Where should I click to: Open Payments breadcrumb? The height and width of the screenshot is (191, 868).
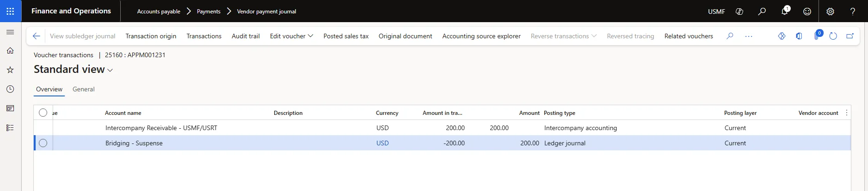(x=209, y=12)
